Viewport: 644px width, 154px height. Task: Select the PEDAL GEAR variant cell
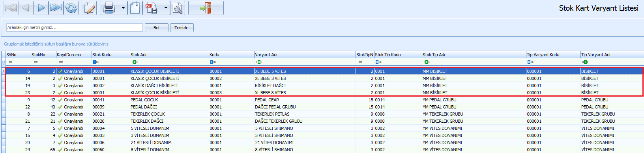tap(305, 100)
